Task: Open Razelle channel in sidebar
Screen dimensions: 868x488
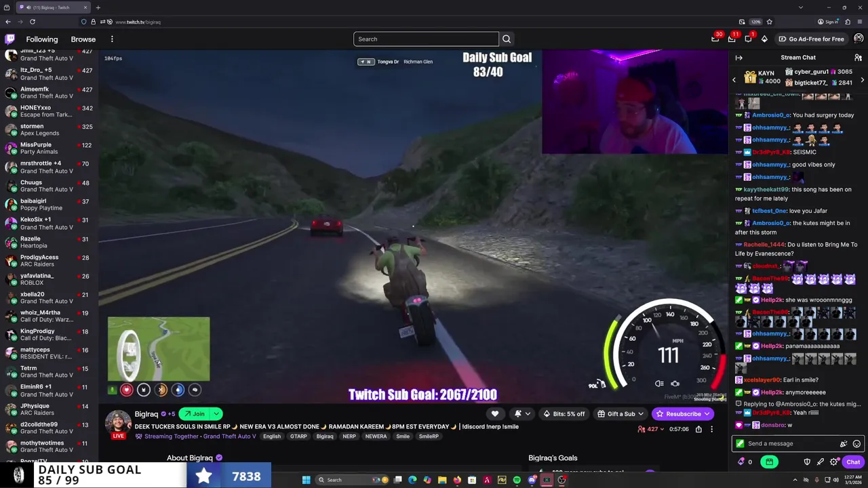Action: click(49, 242)
